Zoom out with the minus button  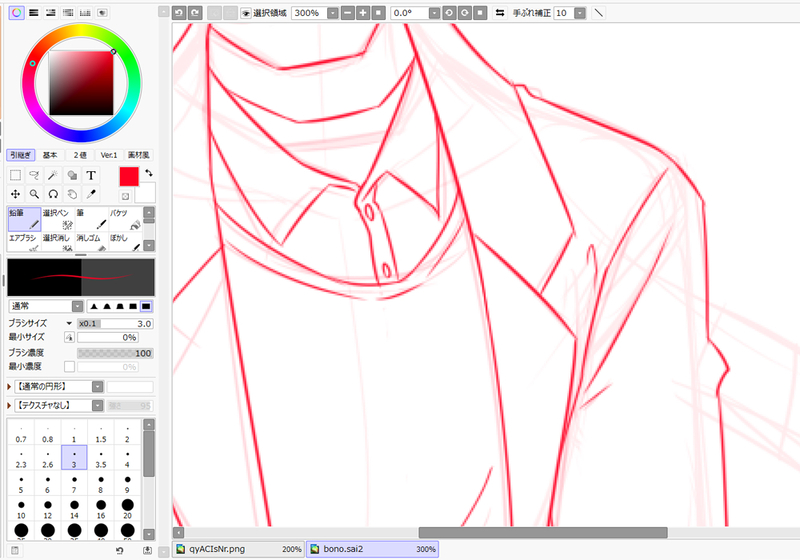[348, 13]
